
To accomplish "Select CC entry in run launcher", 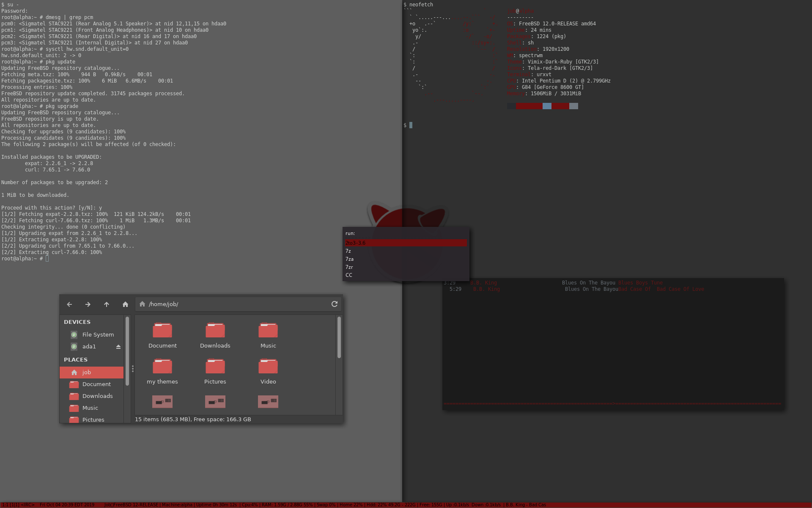I will coord(349,275).
